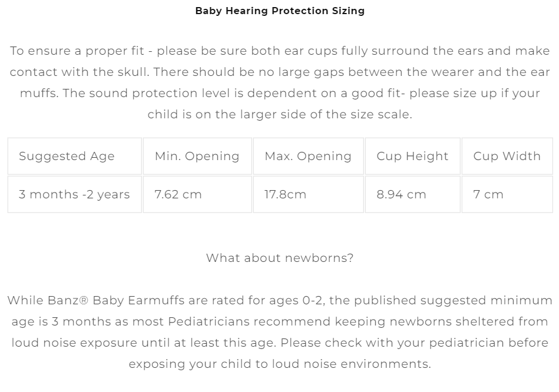559x392 pixels.
Task: Select the Cup Height column header
Action: (412, 156)
